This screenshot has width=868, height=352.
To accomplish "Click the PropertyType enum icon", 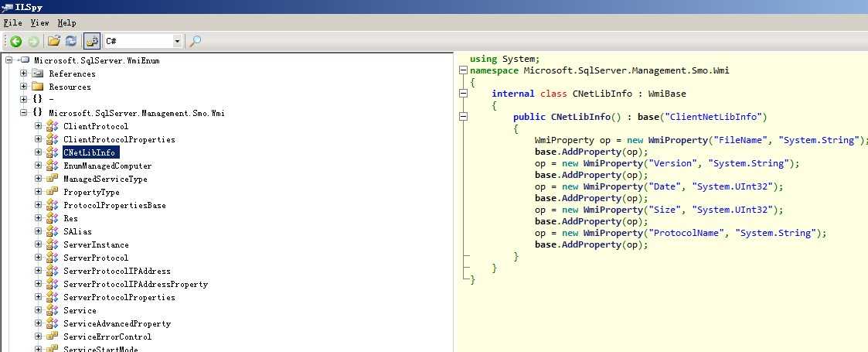I will pos(52,192).
